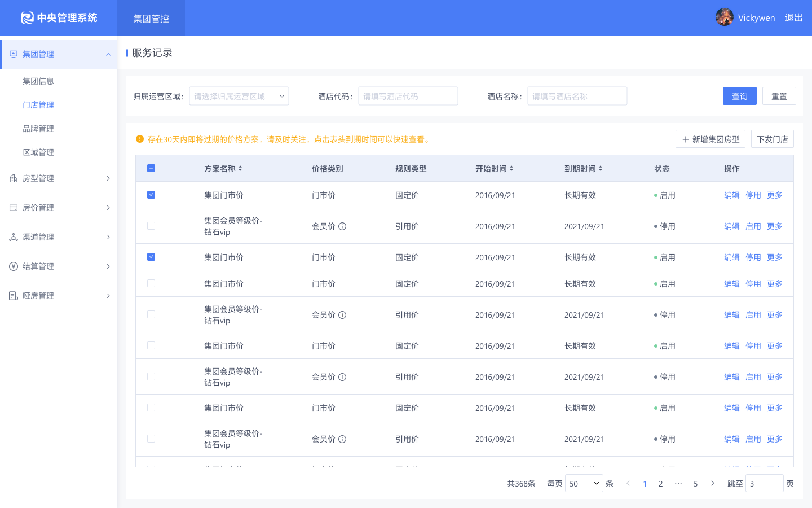
Task: Click the 跳至 page number input
Action: tap(765, 483)
